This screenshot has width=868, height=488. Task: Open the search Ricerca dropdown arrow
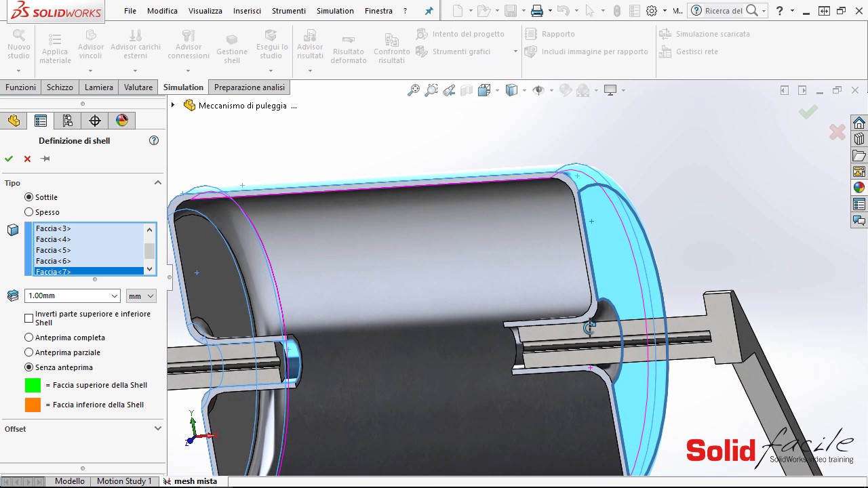coord(764,11)
